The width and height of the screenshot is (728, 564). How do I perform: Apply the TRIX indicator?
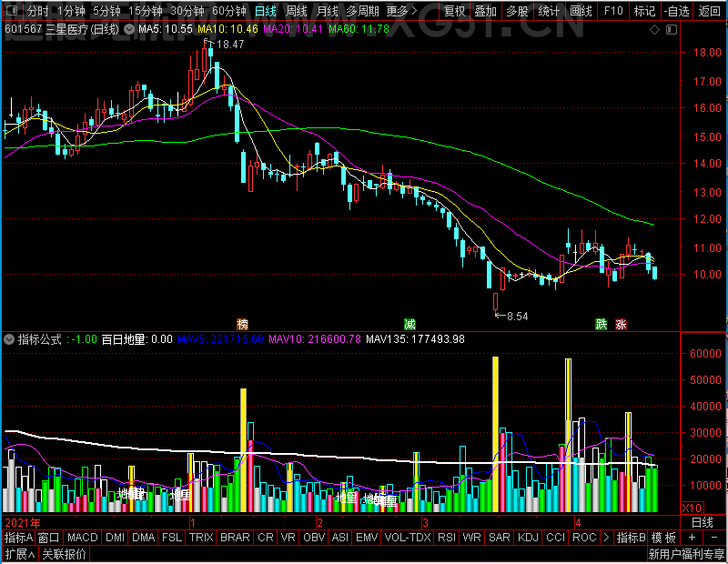click(x=201, y=538)
